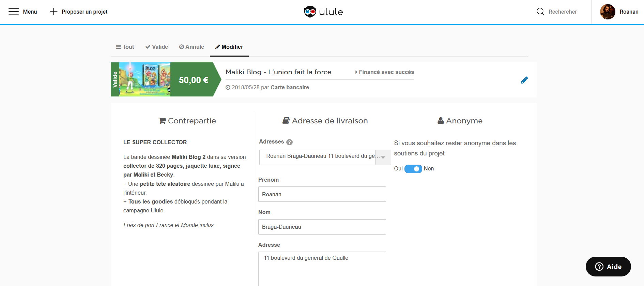Click the LE SUPER COLLECTOR link
Viewport: 644px width, 286px height.
[155, 142]
